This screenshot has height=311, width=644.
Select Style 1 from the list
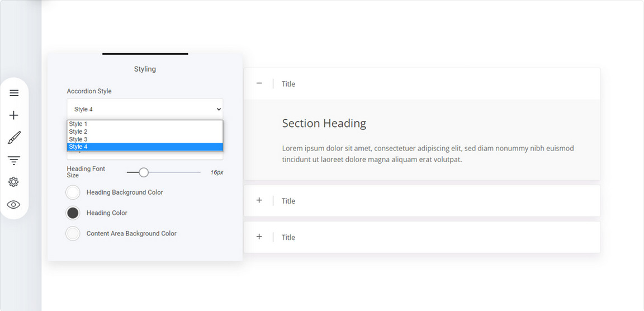145,124
